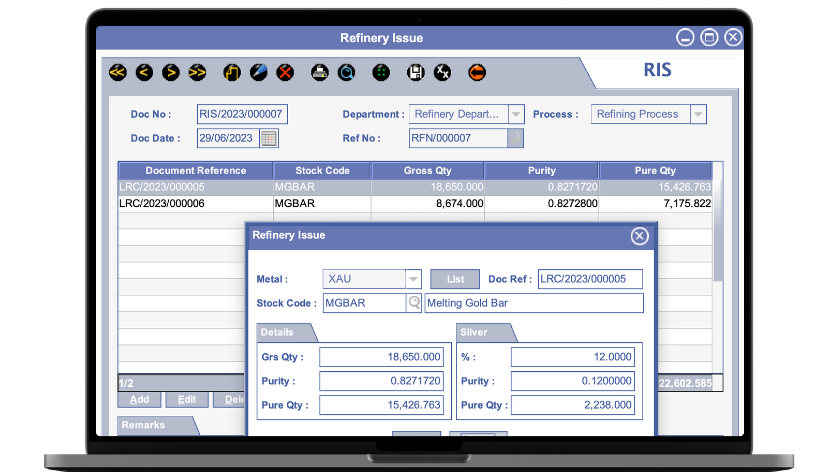Click the Stock Code lookup magnifier
The width and height of the screenshot is (840, 472).
414,303
